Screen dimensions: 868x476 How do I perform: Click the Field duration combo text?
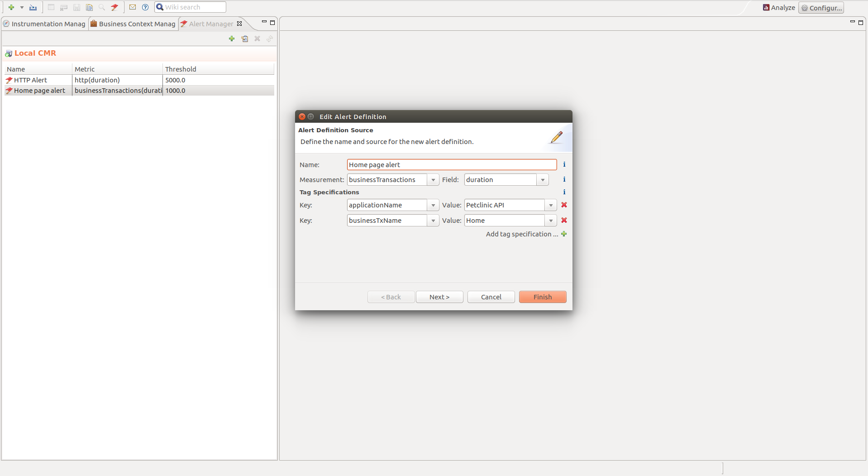pyautogui.click(x=501, y=180)
